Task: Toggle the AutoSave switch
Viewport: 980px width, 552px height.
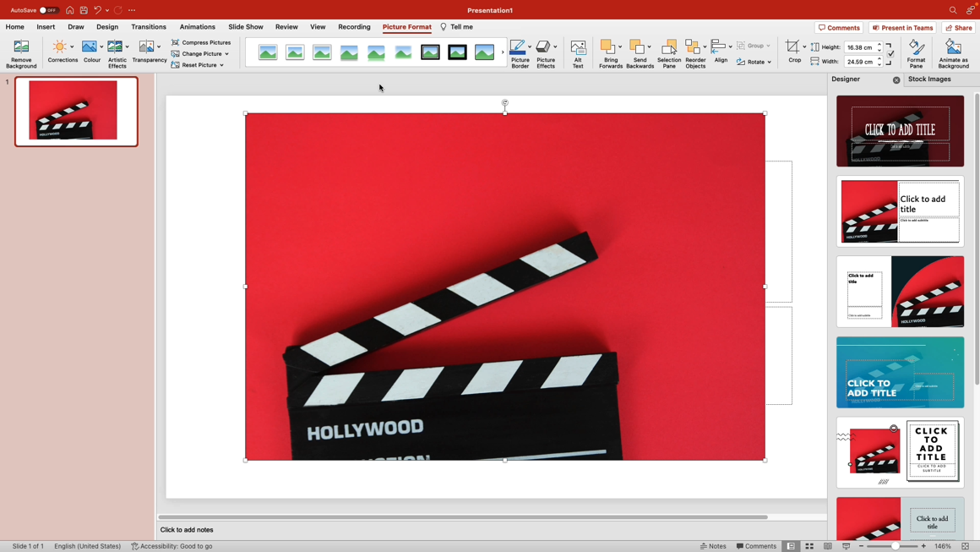Action: 48,10
